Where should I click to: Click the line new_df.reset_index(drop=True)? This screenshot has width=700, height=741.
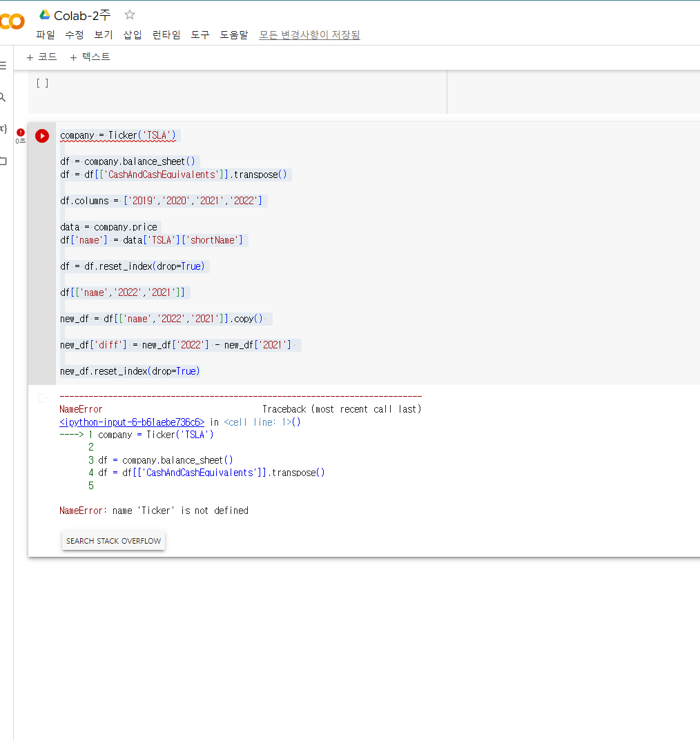(x=130, y=371)
